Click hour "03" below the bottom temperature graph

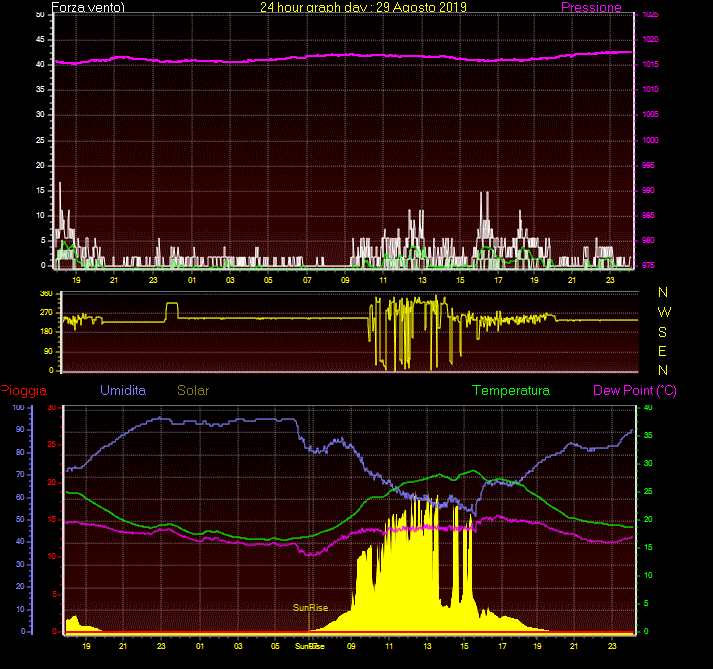238,646
